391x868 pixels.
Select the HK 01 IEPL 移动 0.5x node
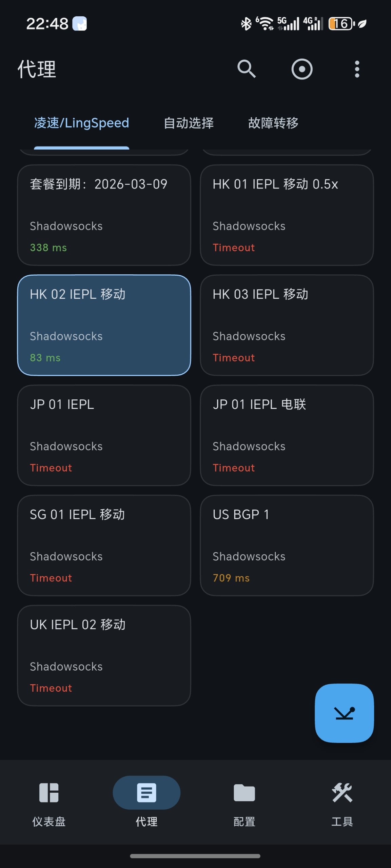coord(287,215)
